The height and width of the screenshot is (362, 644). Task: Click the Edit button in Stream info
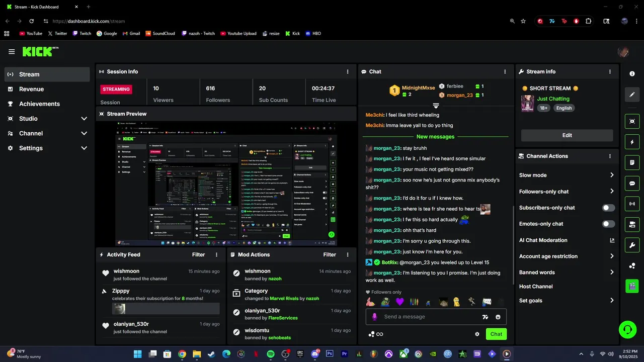567,135
